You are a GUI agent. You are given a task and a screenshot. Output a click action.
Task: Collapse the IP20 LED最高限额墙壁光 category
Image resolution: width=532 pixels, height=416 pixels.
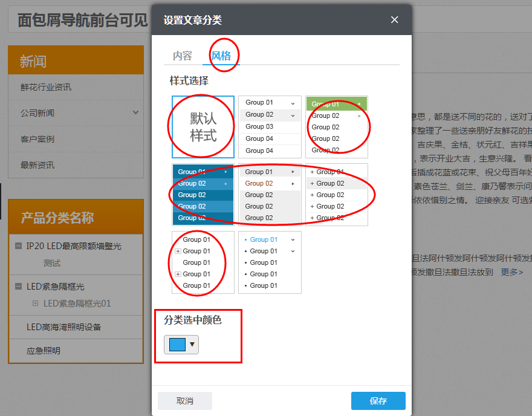[18, 246]
